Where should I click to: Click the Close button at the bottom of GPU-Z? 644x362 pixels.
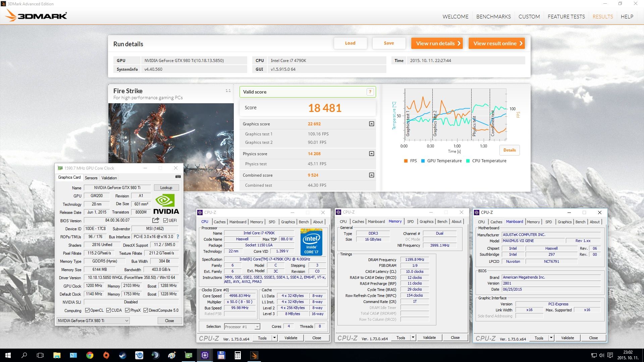[169, 320]
